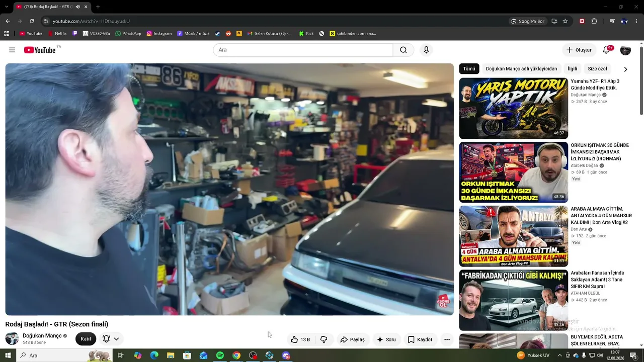
Task: Open the account avatar menu
Action: tap(625, 50)
